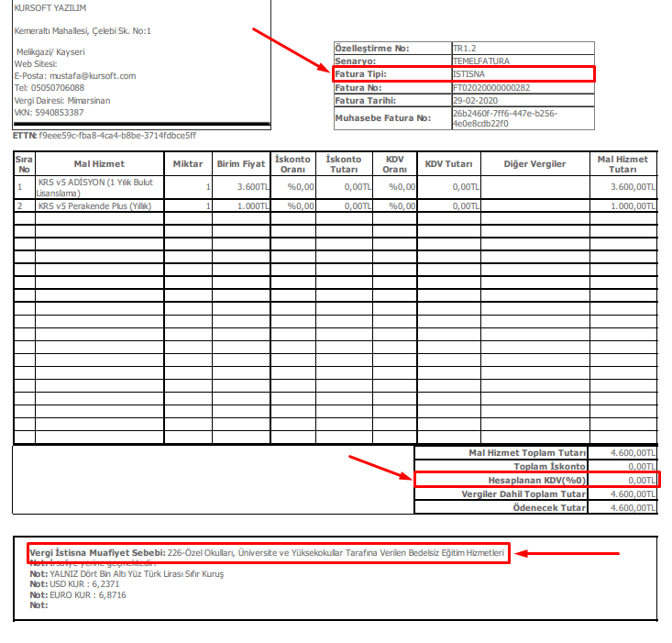Click the Hesaplanan KDV(%0) amount row
The height and width of the screenshot is (643, 672).
tap(536, 480)
